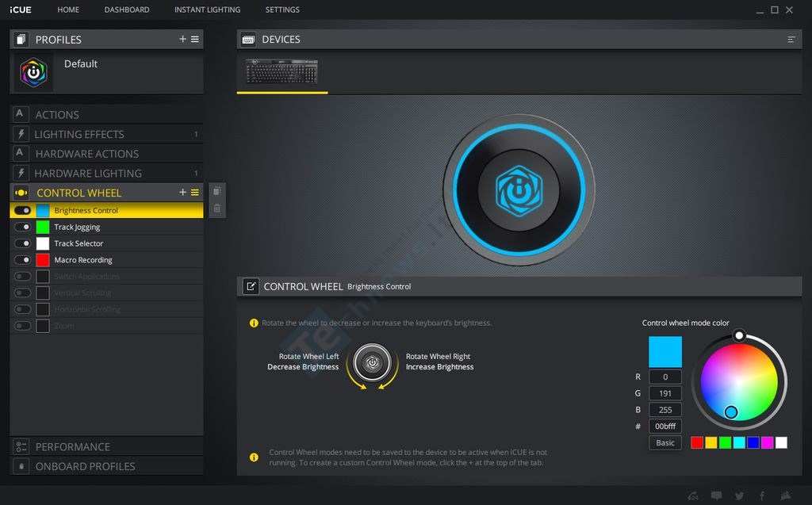
Task: Expand the ONBOARD PROFILES section
Action: 106,466
